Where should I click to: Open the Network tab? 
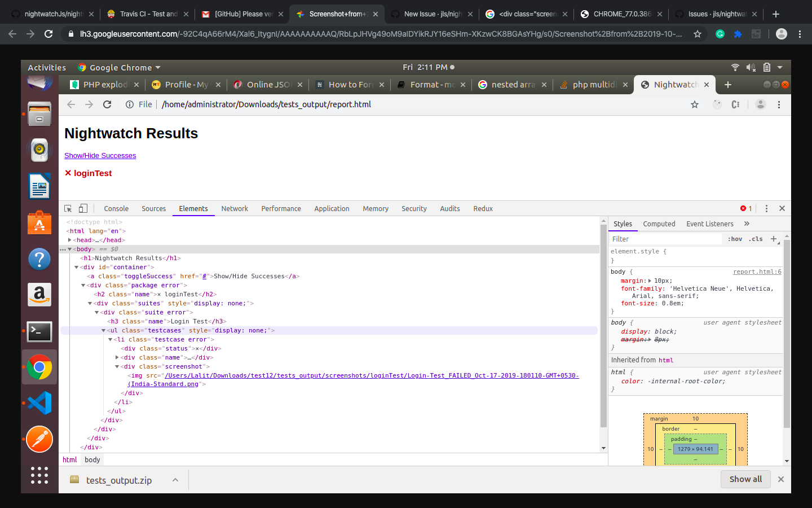pos(235,208)
